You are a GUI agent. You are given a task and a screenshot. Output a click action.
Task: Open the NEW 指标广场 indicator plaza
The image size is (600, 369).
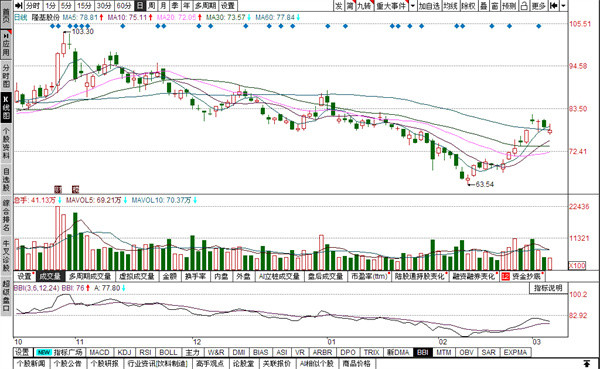point(59,353)
